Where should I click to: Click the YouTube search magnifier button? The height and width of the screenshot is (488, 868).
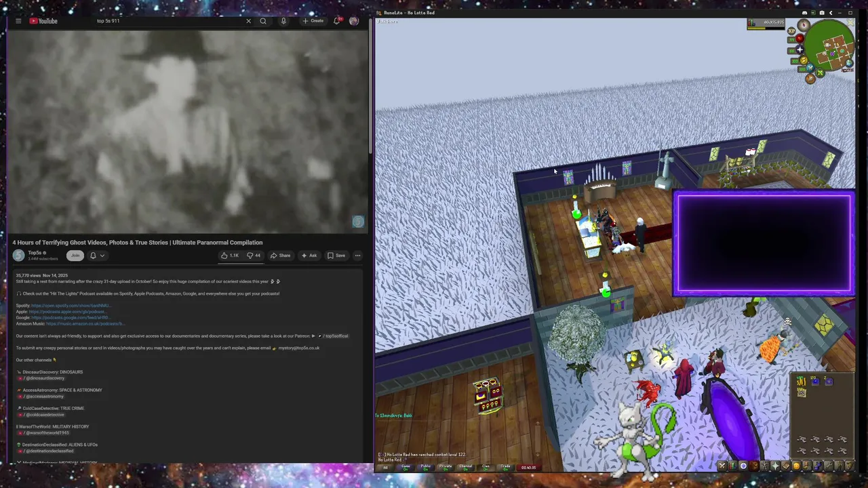click(x=263, y=21)
